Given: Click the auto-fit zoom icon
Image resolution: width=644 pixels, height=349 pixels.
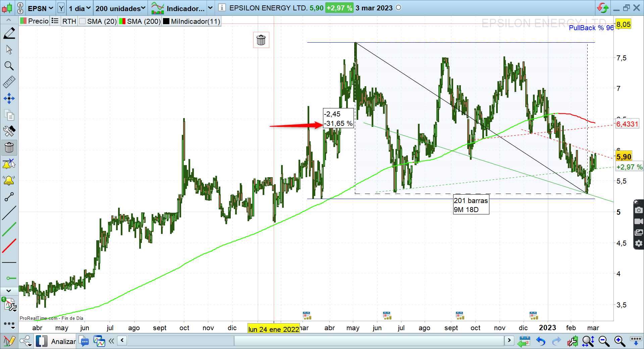Looking at the screenshot, I should [x=588, y=341].
